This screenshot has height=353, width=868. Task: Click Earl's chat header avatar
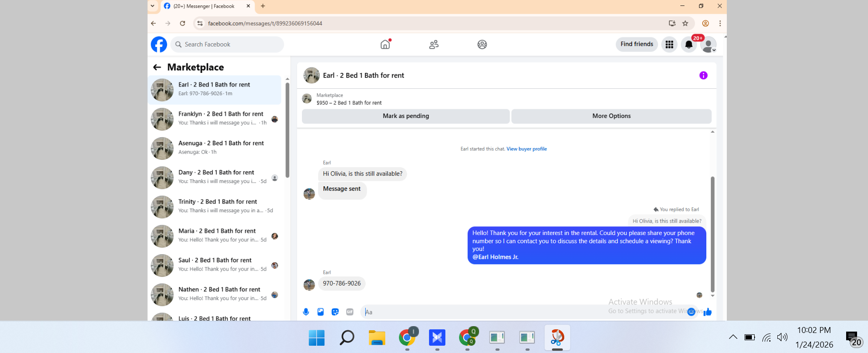(311, 75)
